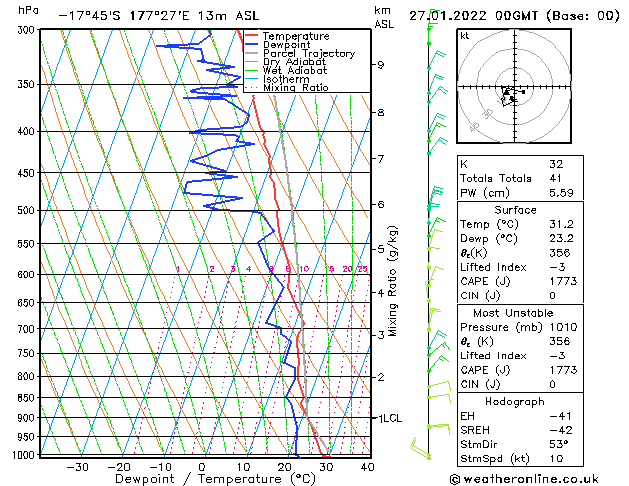629x486 pixels.
Task: Click the Most Unstable section heading
Action: pyautogui.click(x=513, y=313)
